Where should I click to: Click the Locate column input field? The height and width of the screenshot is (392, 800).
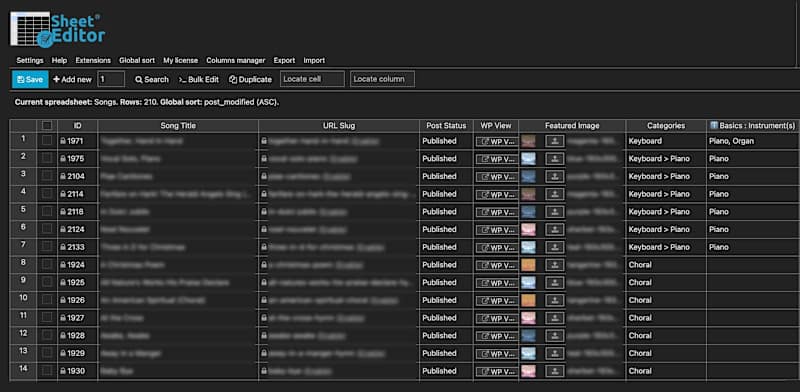pos(382,79)
